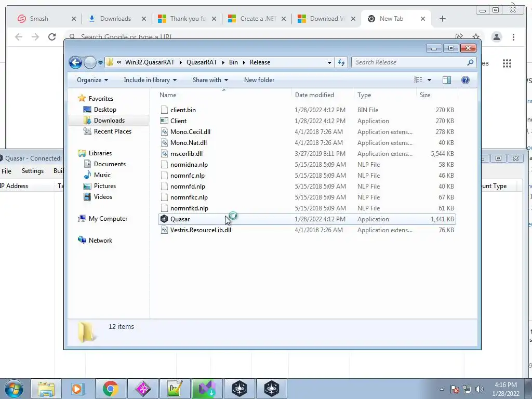Click the Chrome profile avatar icon
The image size is (532, 399).
497,37
